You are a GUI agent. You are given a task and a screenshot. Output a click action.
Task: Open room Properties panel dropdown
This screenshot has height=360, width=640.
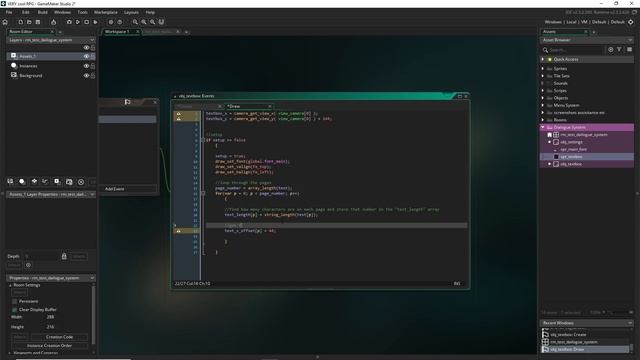coord(92,278)
